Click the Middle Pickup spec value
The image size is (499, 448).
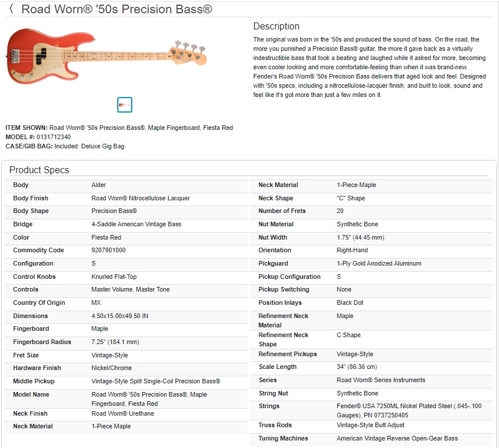point(155,381)
